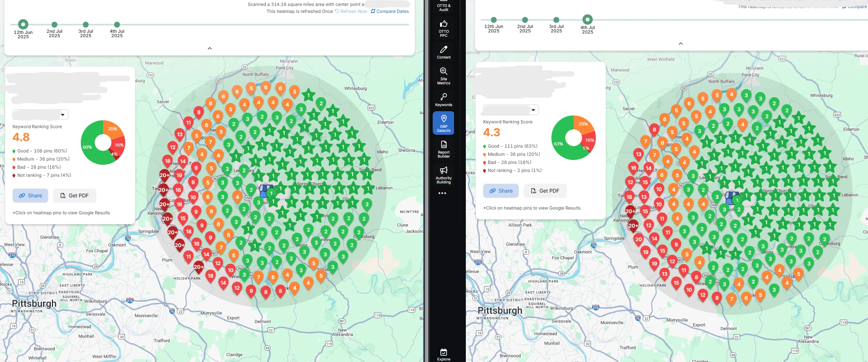Click Refresh Now link in left panel
This screenshot has height=362, width=868.
click(351, 11)
